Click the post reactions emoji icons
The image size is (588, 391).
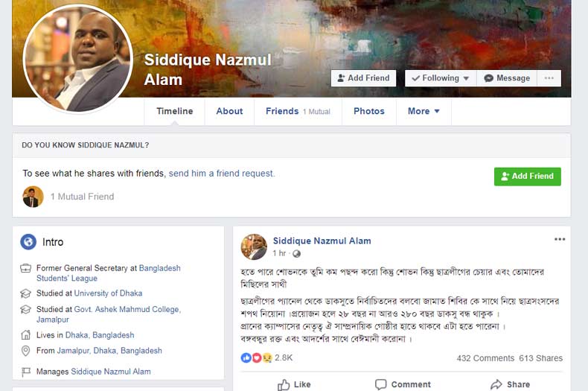[257, 357]
